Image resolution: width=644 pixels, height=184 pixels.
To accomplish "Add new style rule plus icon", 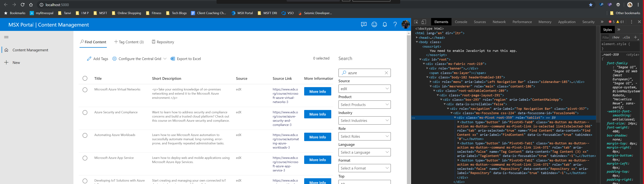I will 635,38.
